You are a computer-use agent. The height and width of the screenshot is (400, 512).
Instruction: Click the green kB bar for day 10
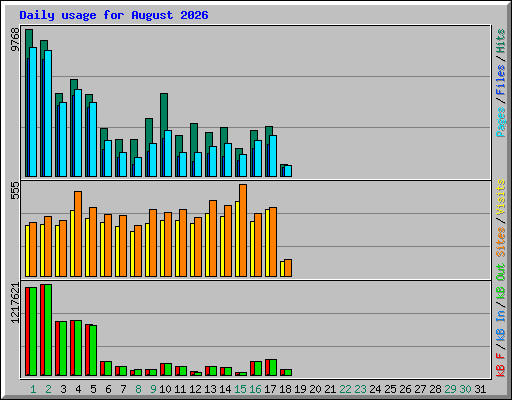(x=168, y=370)
